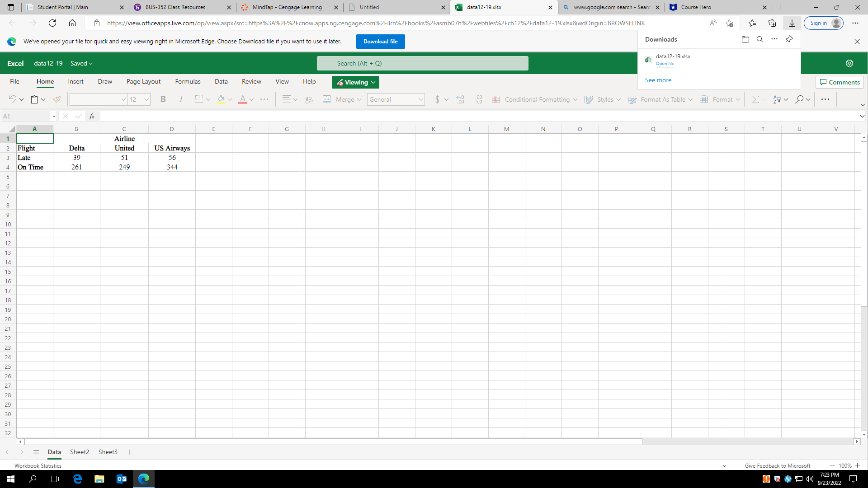This screenshot has height=488, width=868.
Task: Click the AutoSum sigma icon
Action: tap(755, 99)
